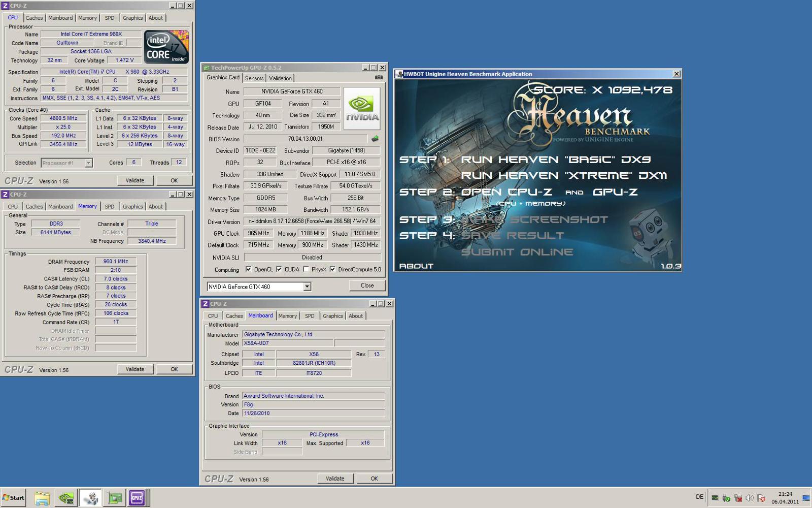
Task: Open the Caches tab in the CPU-Z CPU window
Action: pos(34,18)
